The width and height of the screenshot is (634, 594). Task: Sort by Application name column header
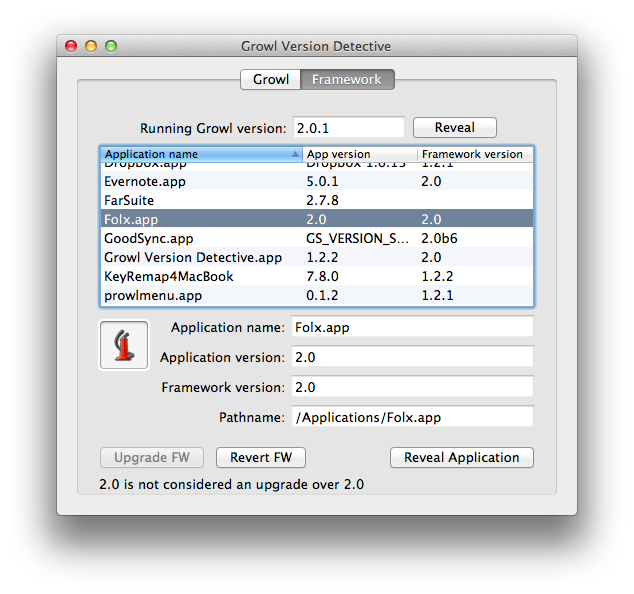201,154
